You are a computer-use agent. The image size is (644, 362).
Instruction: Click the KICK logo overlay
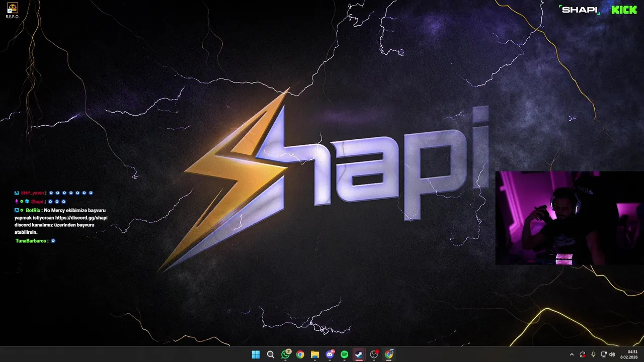tap(624, 10)
